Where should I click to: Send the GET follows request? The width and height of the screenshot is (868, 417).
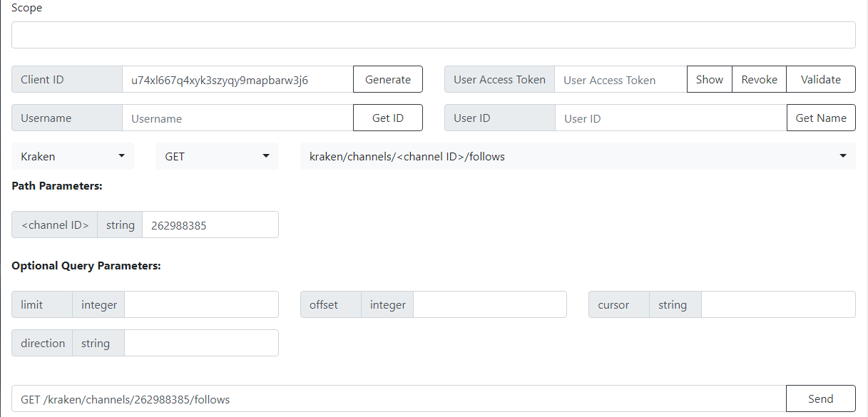coord(820,399)
